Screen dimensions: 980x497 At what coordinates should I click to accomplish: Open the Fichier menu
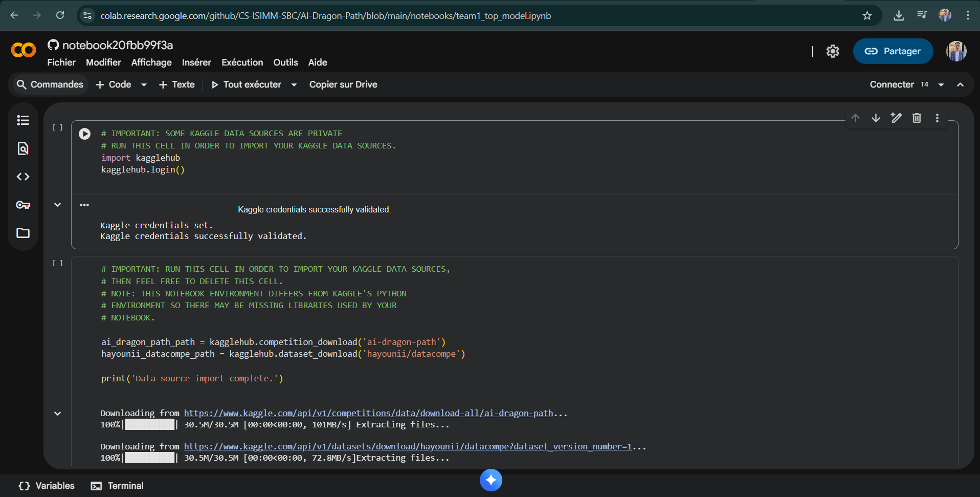61,62
